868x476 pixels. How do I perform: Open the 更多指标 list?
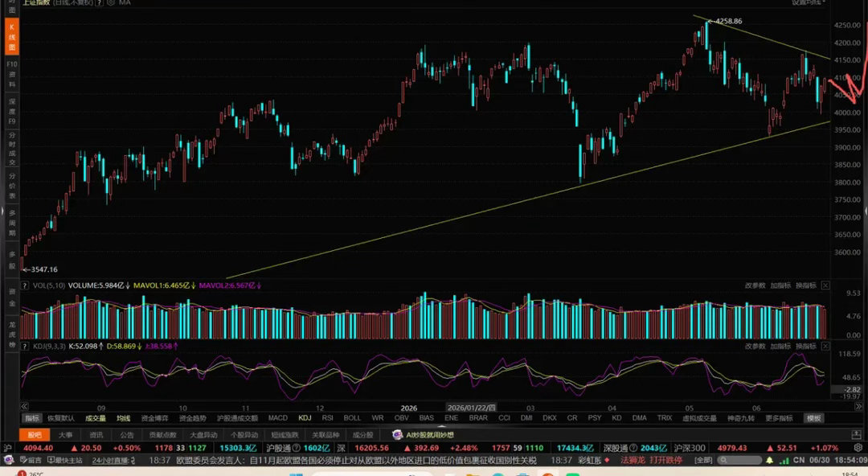pyautogui.click(x=779, y=418)
